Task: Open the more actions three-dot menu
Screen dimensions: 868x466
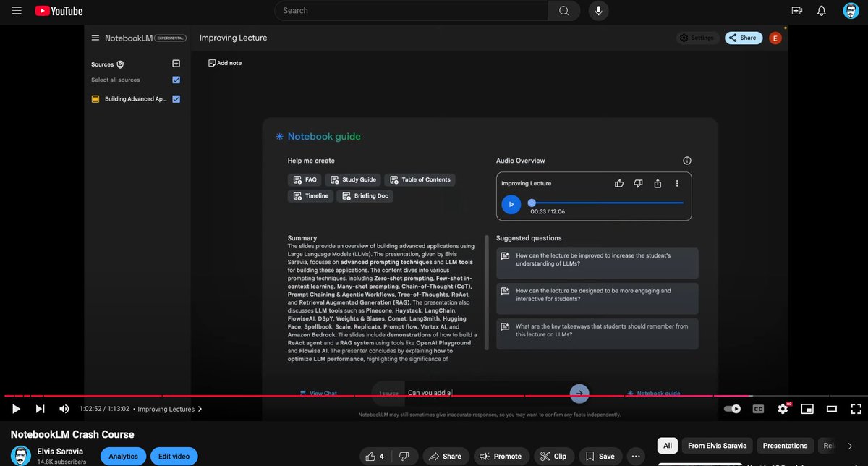Action: (636, 457)
